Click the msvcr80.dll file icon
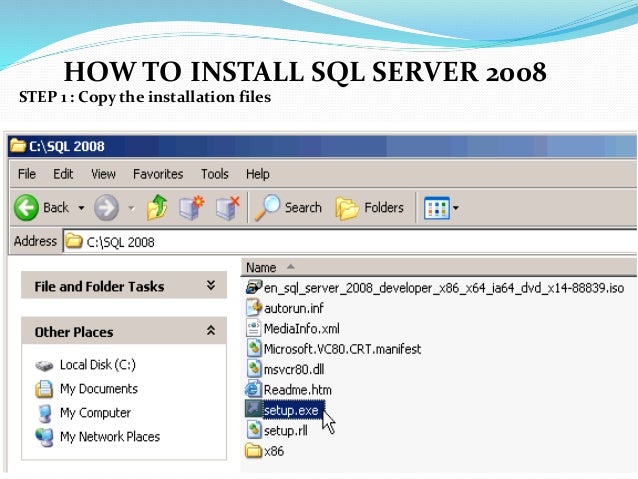Viewport: 638px width, 479px height. 254,369
